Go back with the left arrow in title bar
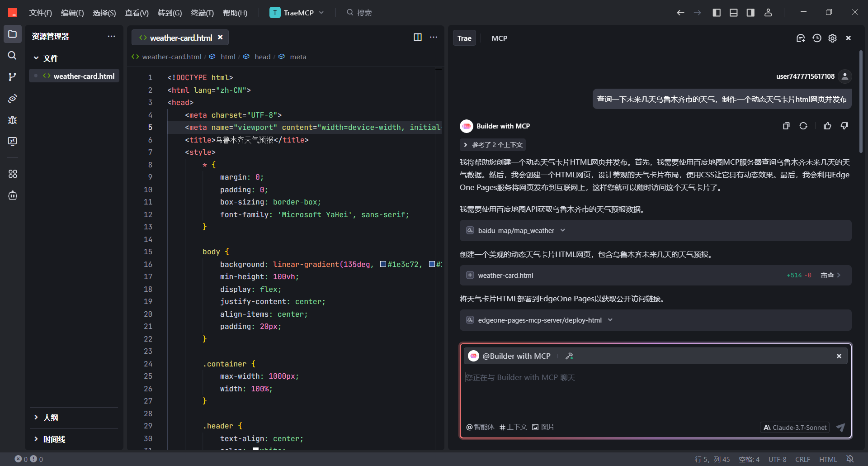The width and height of the screenshot is (868, 466). 680,13
